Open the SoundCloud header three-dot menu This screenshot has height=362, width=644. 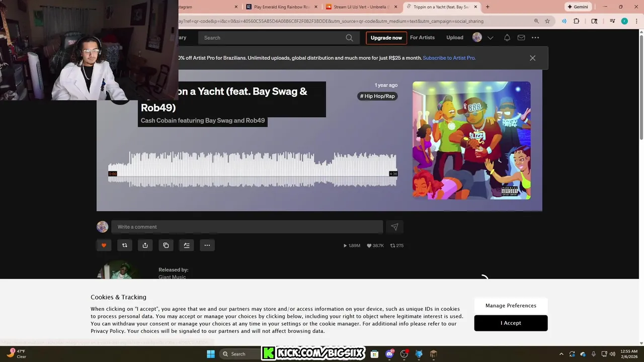point(535,38)
